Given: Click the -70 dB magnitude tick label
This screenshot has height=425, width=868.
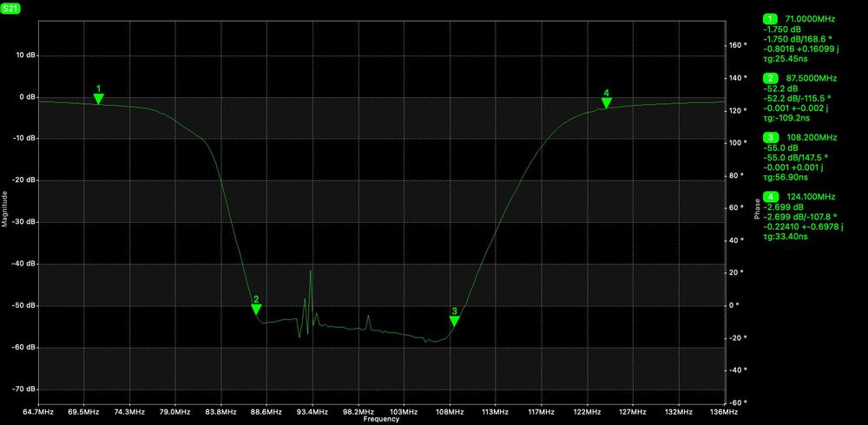Looking at the screenshot, I should (x=24, y=389).
